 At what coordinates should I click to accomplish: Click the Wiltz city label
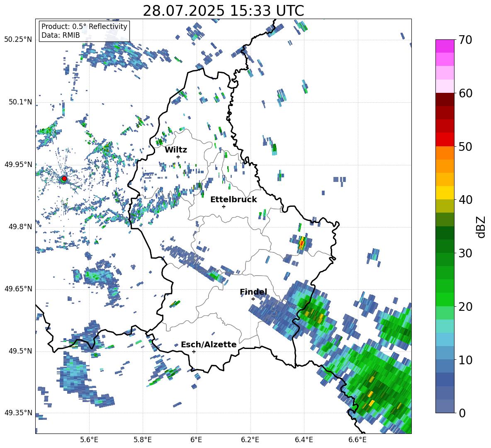[176, 150]
